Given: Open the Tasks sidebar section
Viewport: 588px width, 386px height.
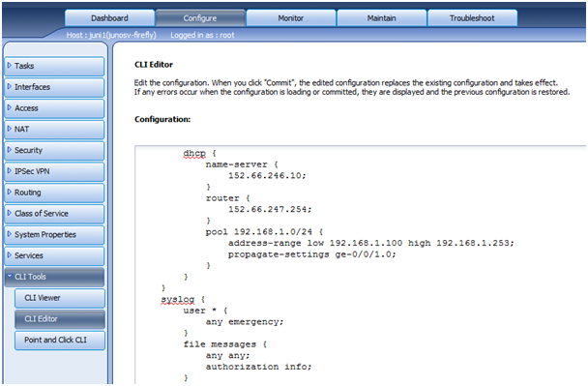Looking at the screenshot, I should point(54,66).
